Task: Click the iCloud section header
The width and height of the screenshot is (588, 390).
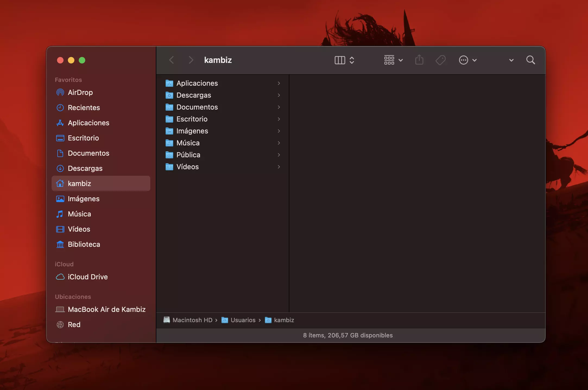Action: [x=64, y=264]
